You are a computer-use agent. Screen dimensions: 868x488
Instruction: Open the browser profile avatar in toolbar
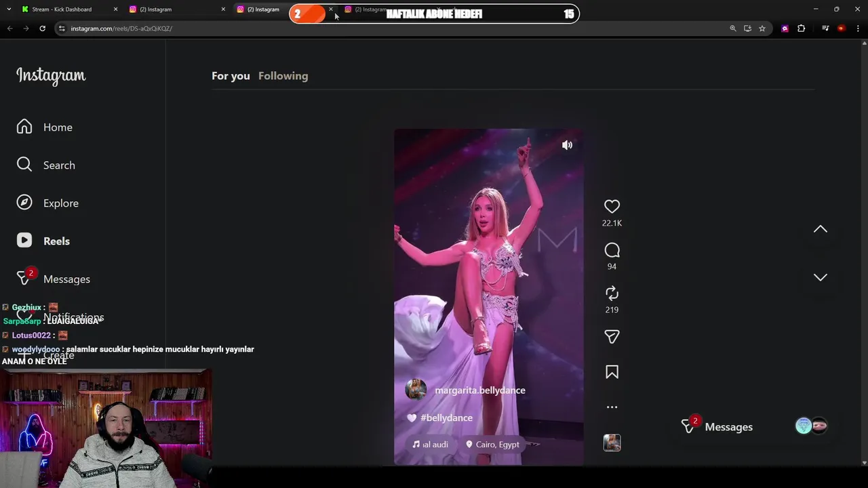842,28
